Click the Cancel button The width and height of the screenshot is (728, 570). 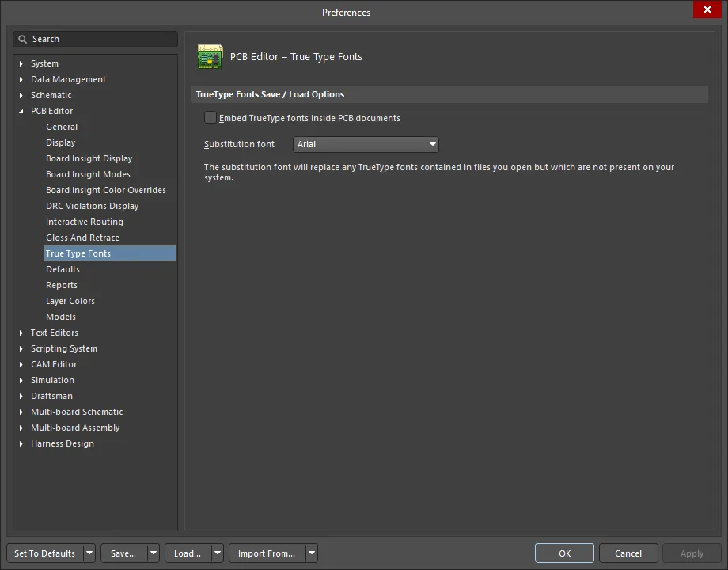[x=628, y=553]
